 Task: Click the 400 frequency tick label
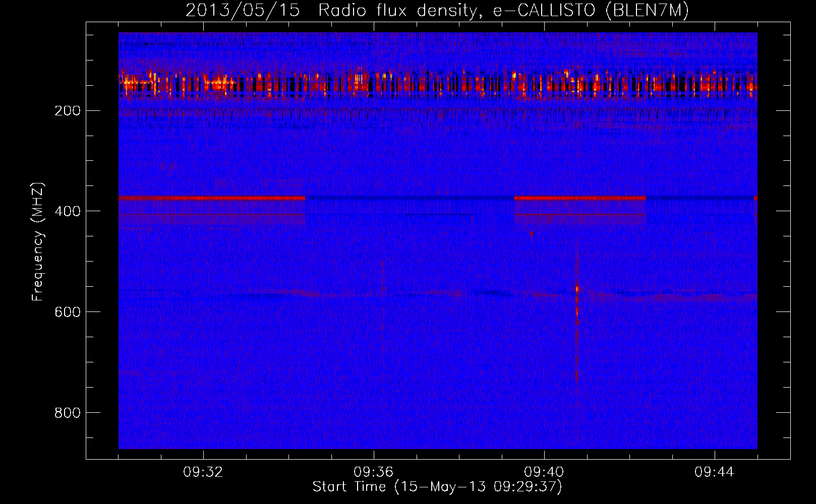coord(67,211)
